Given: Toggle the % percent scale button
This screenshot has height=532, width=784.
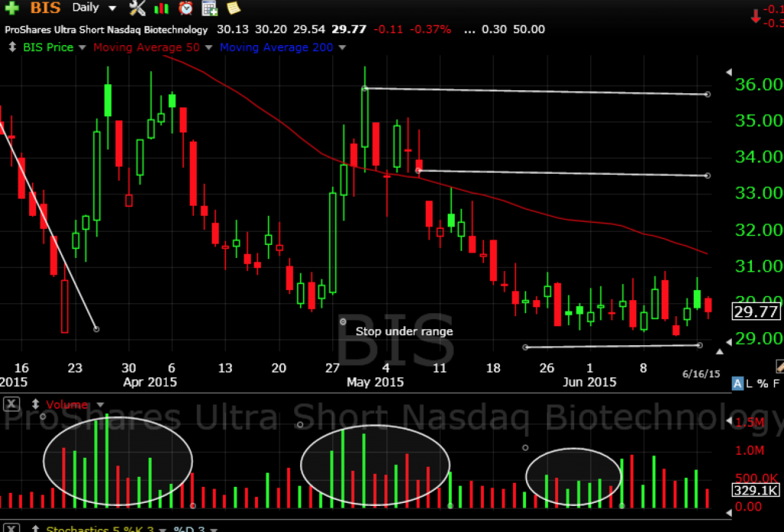Looking at the screenshot, I should pos(762,383).
